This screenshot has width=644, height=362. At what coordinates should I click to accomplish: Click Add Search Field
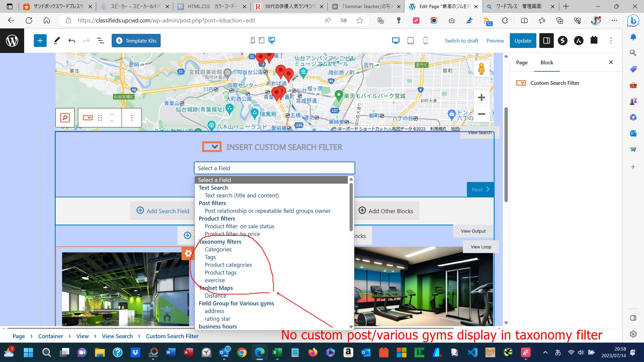pyautogui.click(x=163, y=211)
